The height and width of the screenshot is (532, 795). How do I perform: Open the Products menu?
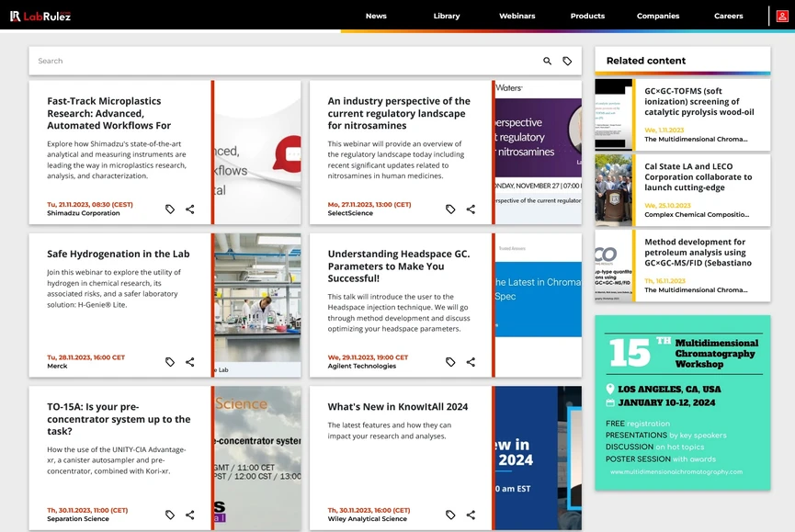[x=587, y=16]
